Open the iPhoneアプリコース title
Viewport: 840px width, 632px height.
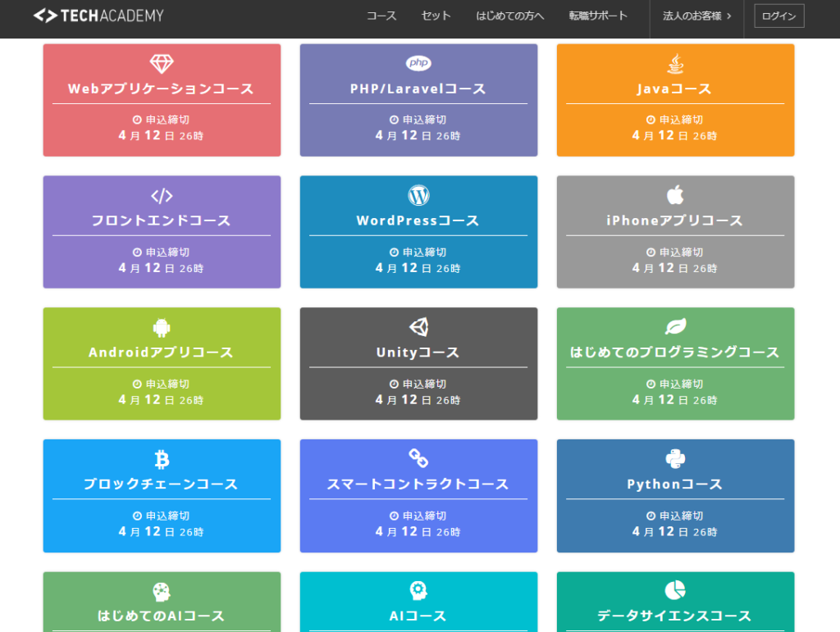pyautogui.click(x=675, y=221)
